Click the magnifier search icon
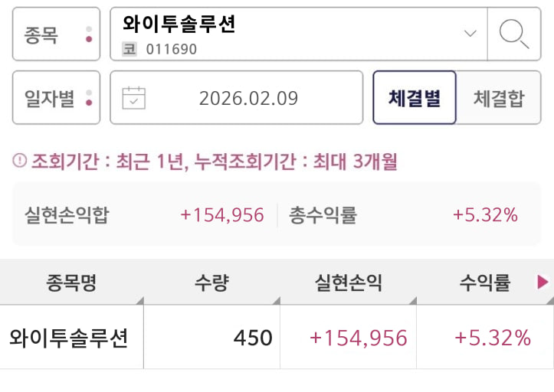Image resolution: width=554 pixels, height=392 pixels. [x=514, y=34]
